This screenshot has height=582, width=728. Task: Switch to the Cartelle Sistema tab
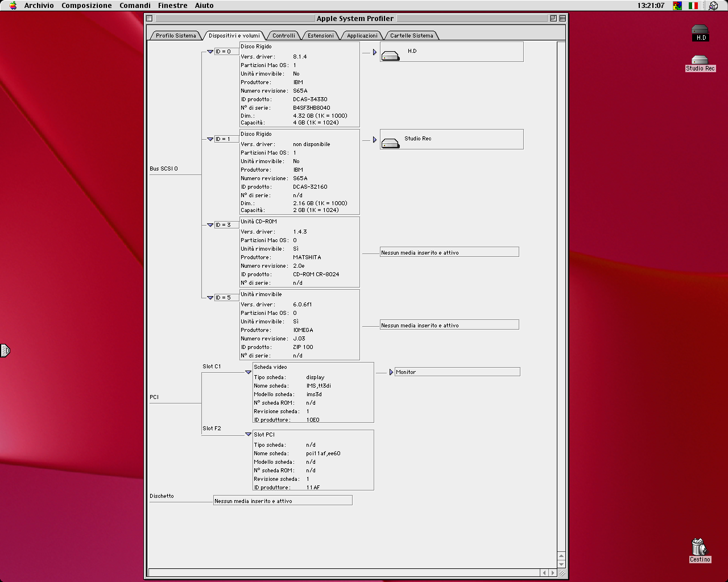pos(411,35)
